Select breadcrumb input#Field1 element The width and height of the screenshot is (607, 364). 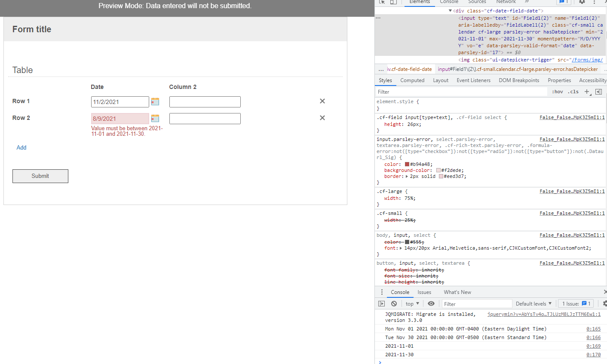coord(518,69)
